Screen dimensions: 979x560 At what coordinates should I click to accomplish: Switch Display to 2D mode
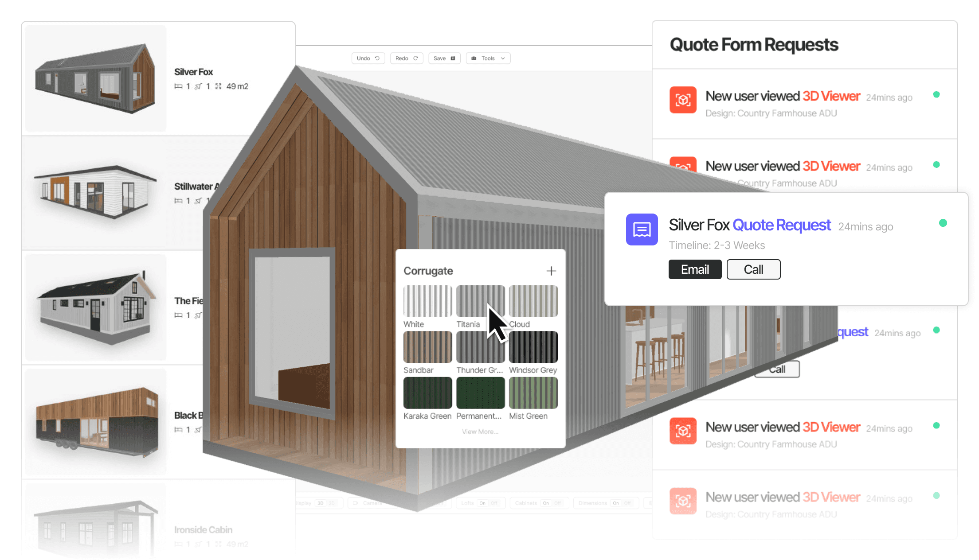click(x=331, y=503)
